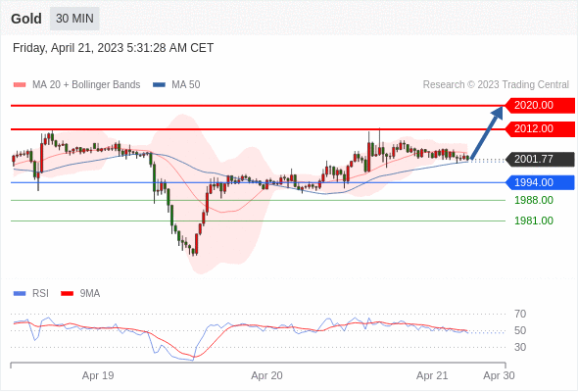The image size is (578, 392).
Task: Click the blue upward forecast arrow
Action: [x=487, y=133]
